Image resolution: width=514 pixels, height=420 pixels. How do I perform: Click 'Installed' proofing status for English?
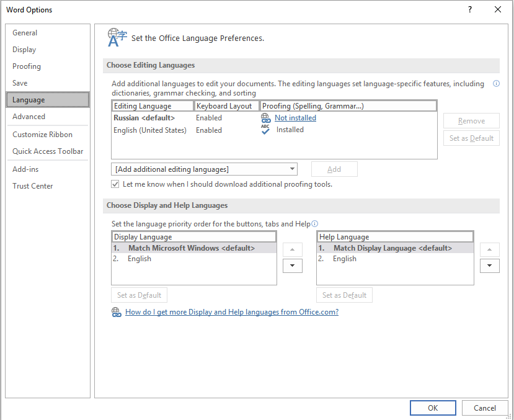coord(290,130)
